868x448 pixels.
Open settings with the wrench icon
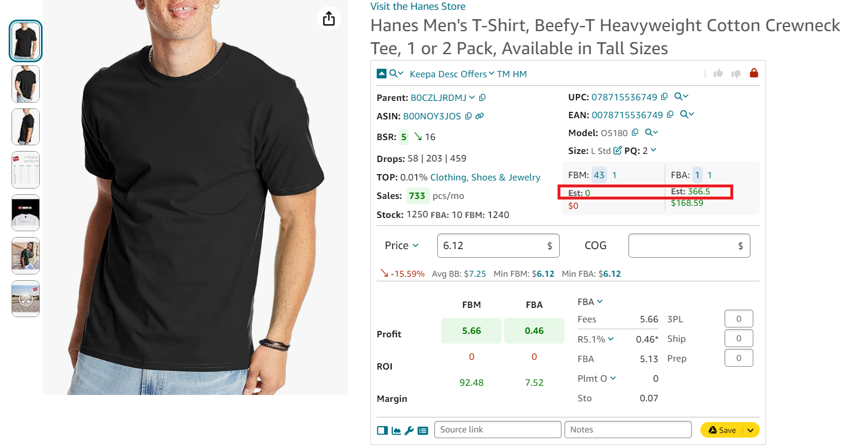click(x=409, y=430)
